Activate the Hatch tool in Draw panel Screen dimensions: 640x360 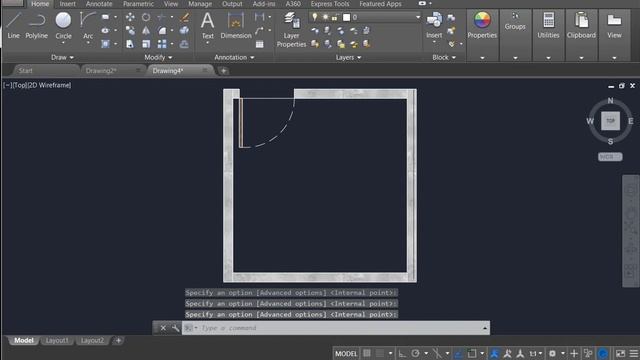[105, 44]
